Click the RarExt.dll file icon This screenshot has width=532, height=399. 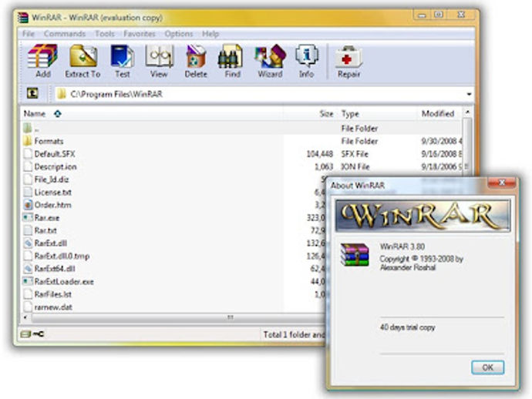[x=28, y=243]
